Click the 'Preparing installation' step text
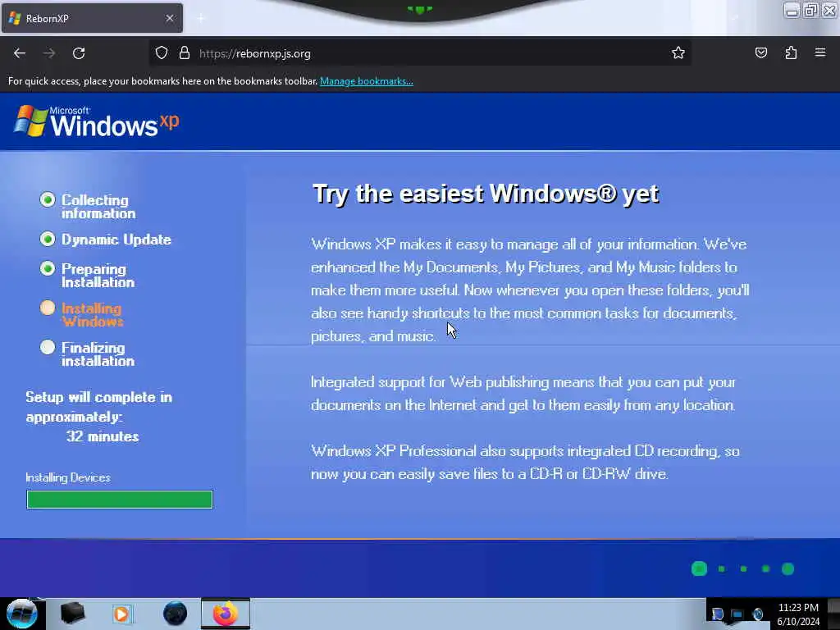Viewport: 840px width, 630px height. [98, 276]
